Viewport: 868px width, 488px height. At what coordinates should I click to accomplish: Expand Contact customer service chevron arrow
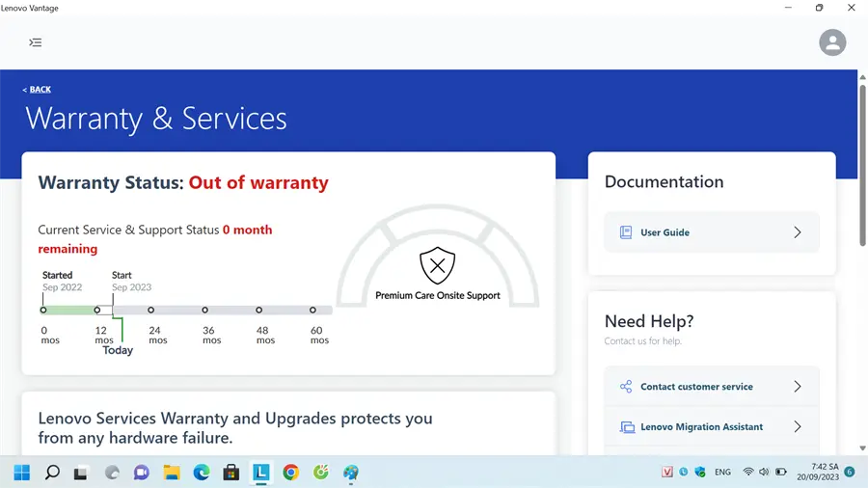[x=798, y=386]
